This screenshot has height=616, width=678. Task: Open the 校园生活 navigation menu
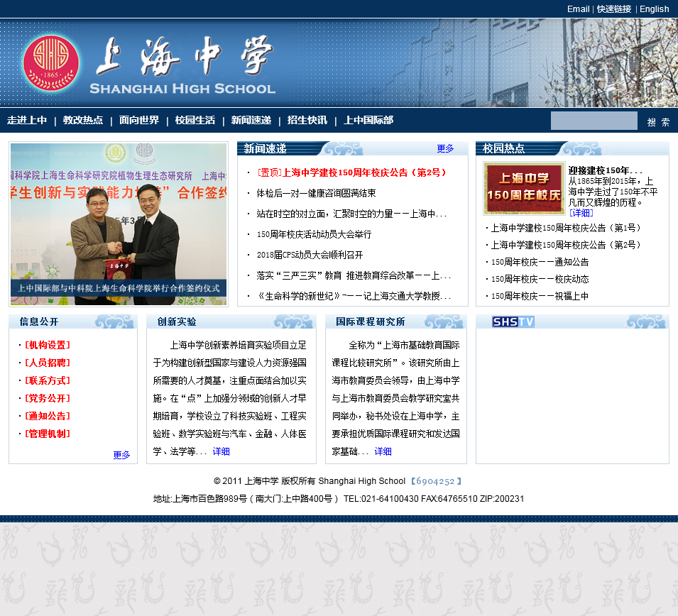(x=195, y=120)
